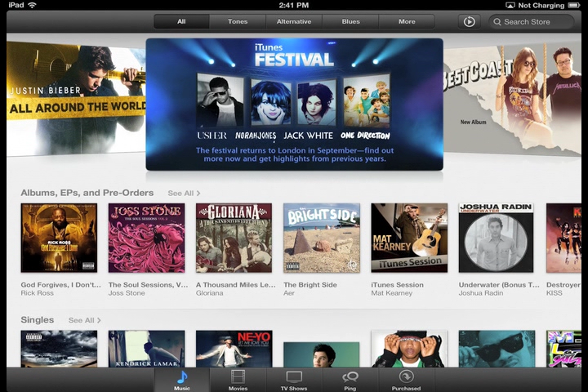Tap the Jack White photo in banner

pos(317,102)
